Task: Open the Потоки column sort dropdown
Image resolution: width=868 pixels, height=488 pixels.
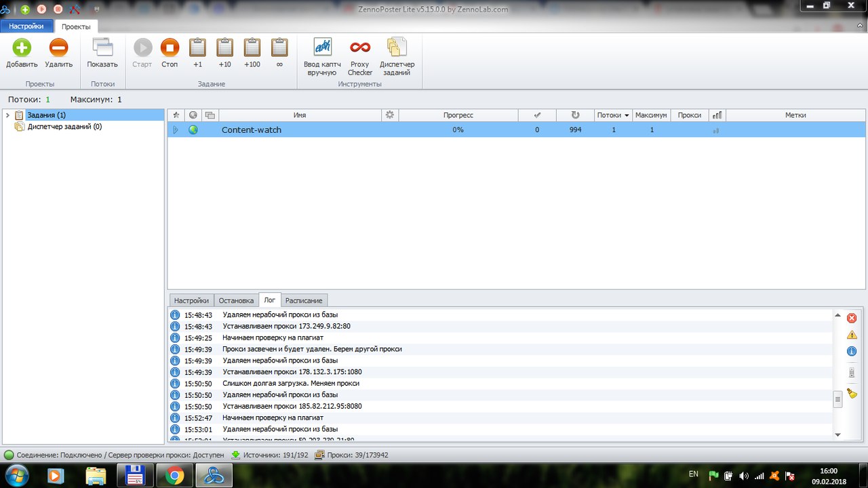Action: pos(627,115)
